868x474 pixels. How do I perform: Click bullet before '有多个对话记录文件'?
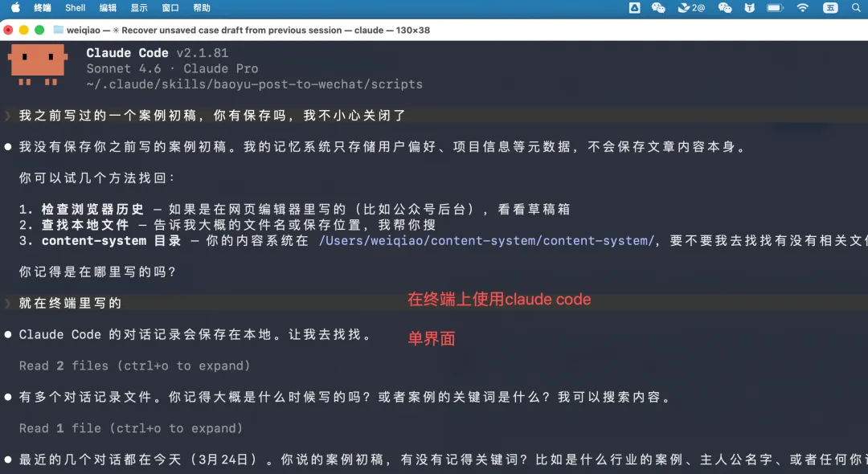(x=8, y=397)
